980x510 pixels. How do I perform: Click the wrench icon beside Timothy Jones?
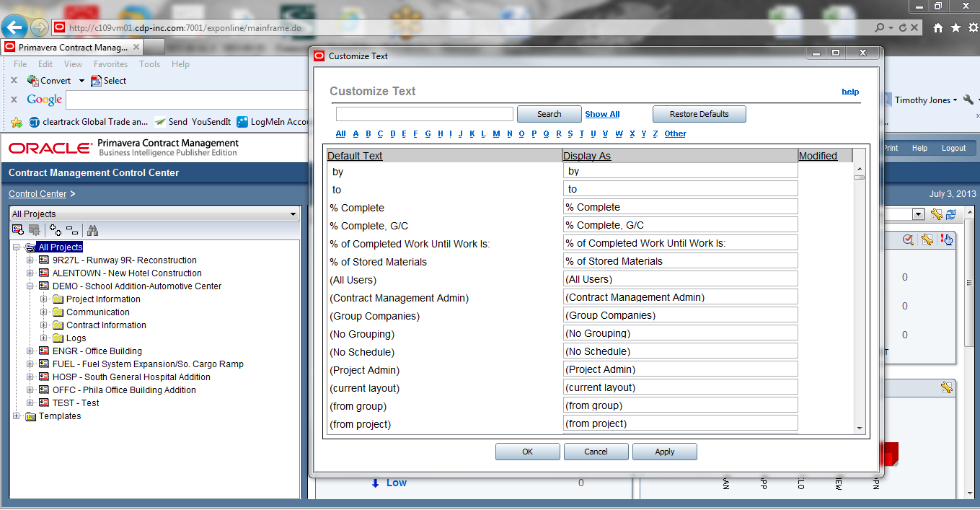[x=968, y=100]
